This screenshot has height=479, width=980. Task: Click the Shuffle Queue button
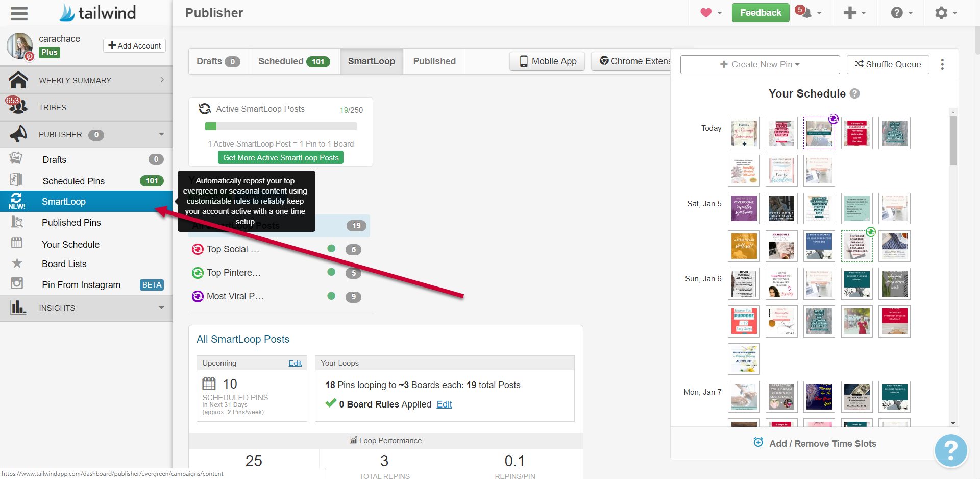point(888,64)
